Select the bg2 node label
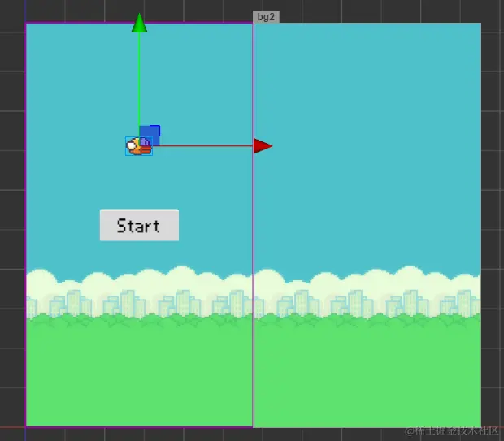This screenshot has height=441, width=504. click(266, 17)
